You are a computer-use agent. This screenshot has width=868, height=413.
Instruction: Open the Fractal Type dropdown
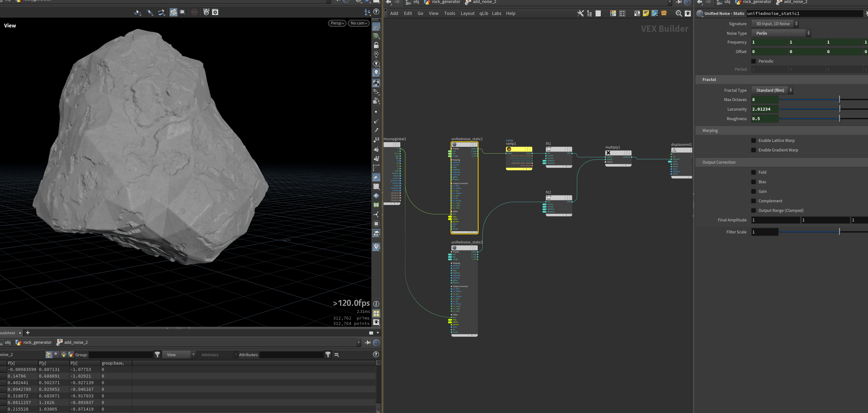(772, 90)
